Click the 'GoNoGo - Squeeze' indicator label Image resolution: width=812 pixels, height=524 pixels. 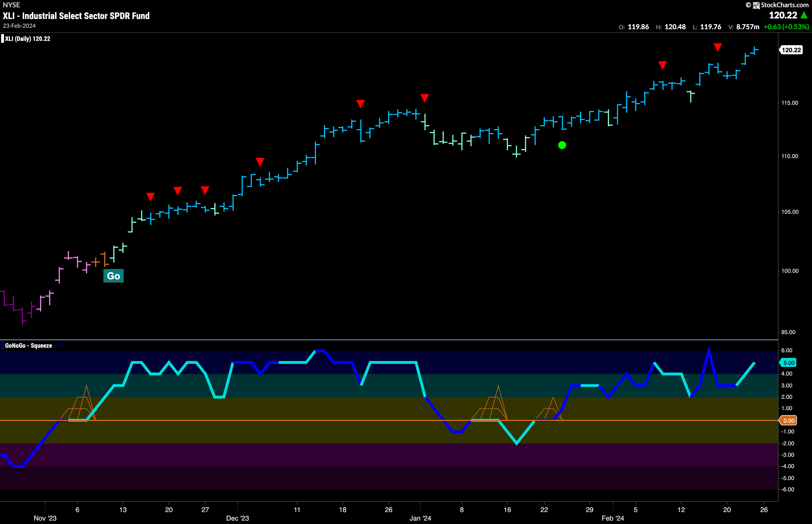[x=29, y=346]
